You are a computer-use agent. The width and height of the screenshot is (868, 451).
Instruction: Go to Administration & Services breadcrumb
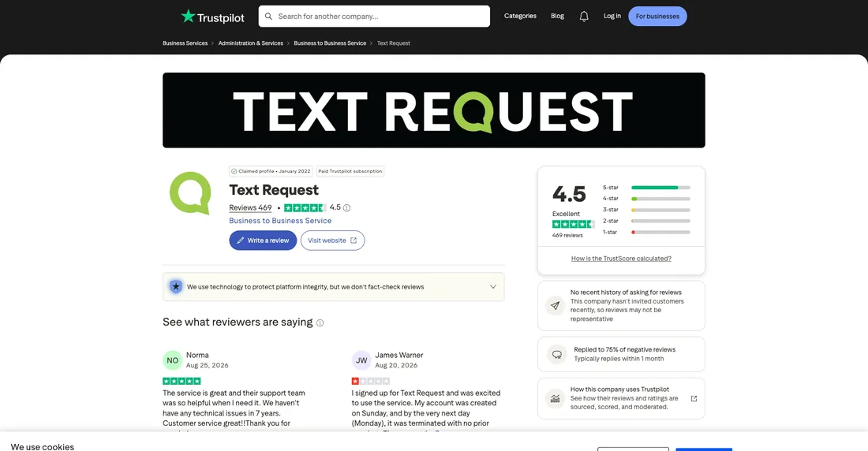coord(250,43)
